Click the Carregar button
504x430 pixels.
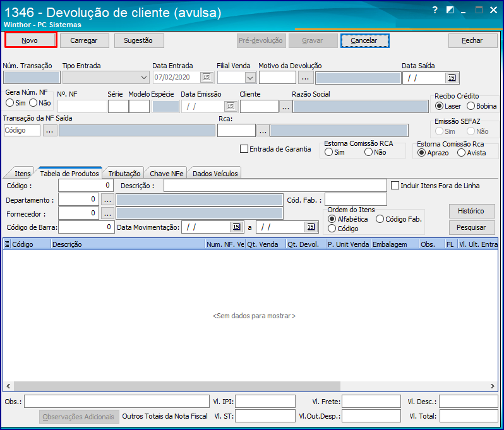point(84,40)
